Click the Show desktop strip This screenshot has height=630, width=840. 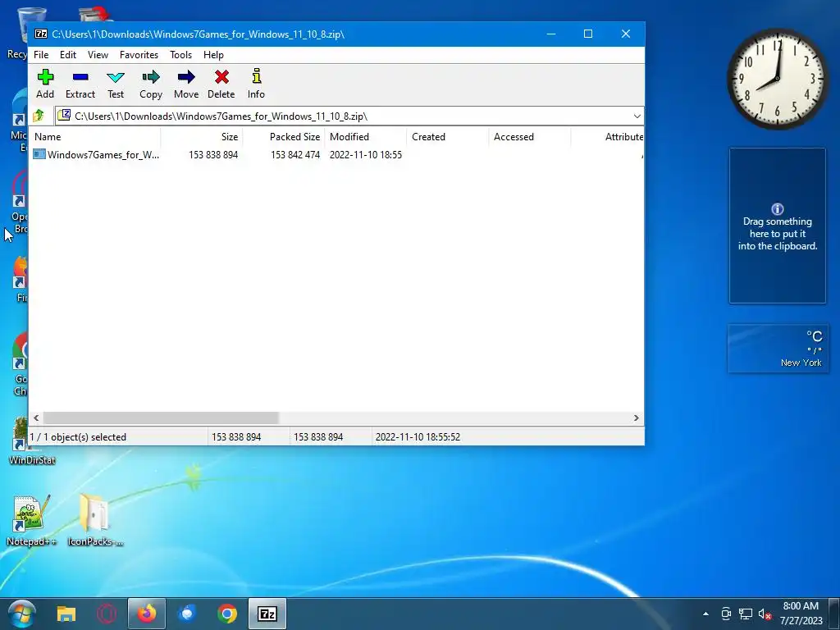[x=834, y=614]
